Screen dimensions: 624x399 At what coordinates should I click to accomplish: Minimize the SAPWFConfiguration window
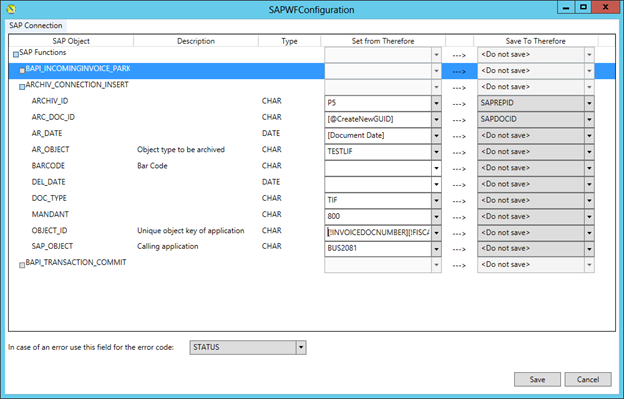[566, 7]
